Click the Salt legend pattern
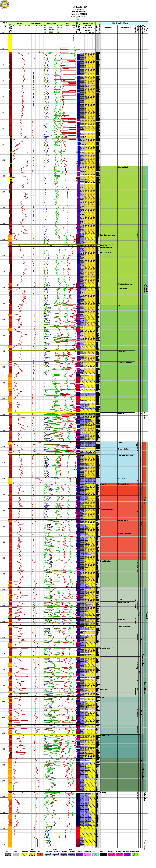Image resolution: width=156 pixels, height=868 pixels. tap(95, 854)
